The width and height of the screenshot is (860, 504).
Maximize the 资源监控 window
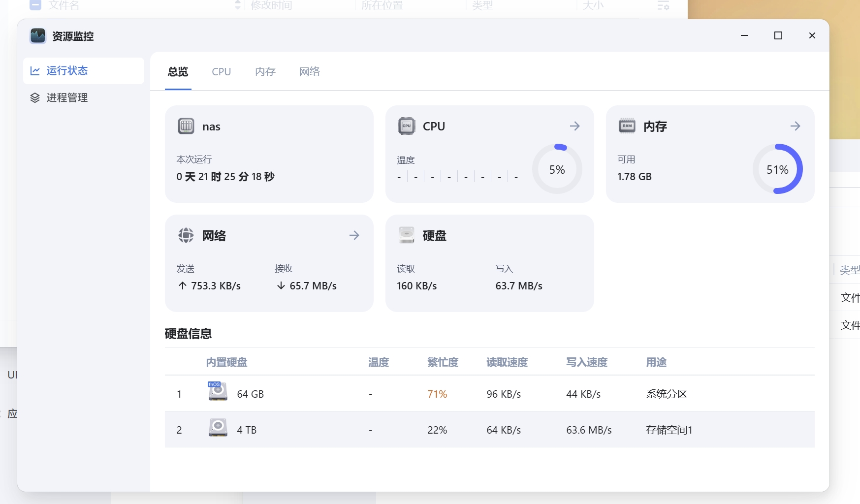click(x=778, y=35)
